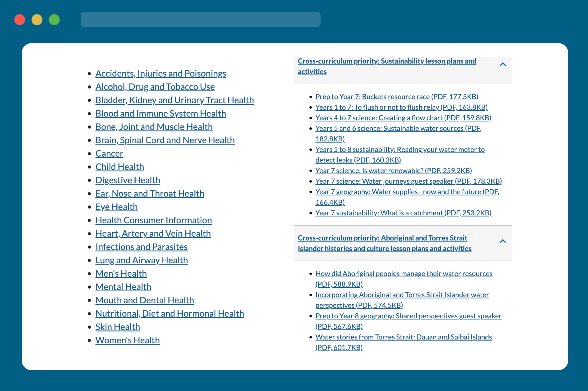Image resolution: width=588 pixels, height=391 pixels.
Task: Open the Mental Health link
Action: [124, 286]
